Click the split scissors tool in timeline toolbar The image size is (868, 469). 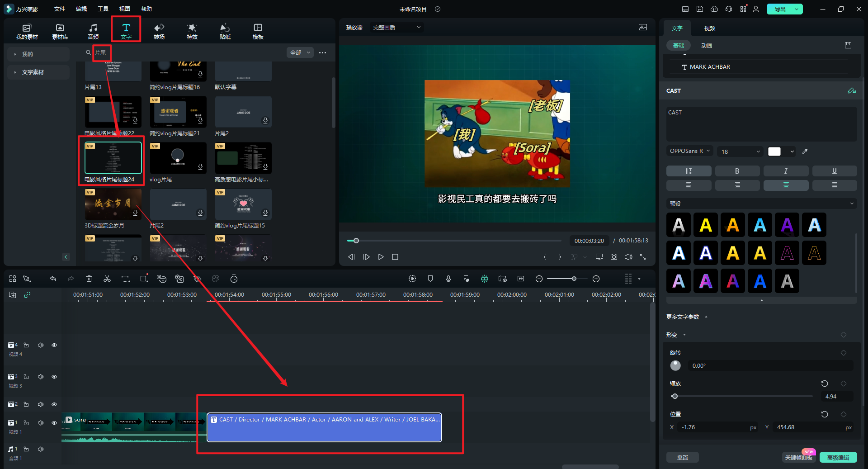[107, 279]
